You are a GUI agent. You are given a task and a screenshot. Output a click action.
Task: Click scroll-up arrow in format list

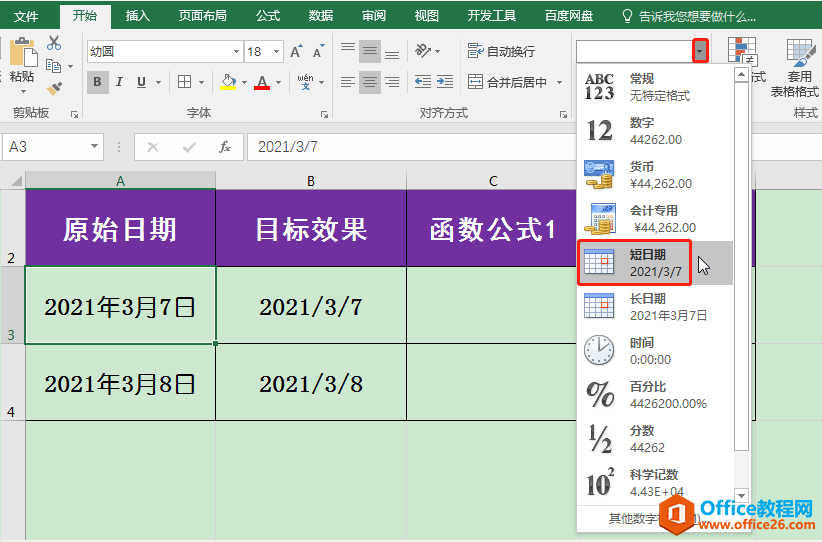coord(741,75)
